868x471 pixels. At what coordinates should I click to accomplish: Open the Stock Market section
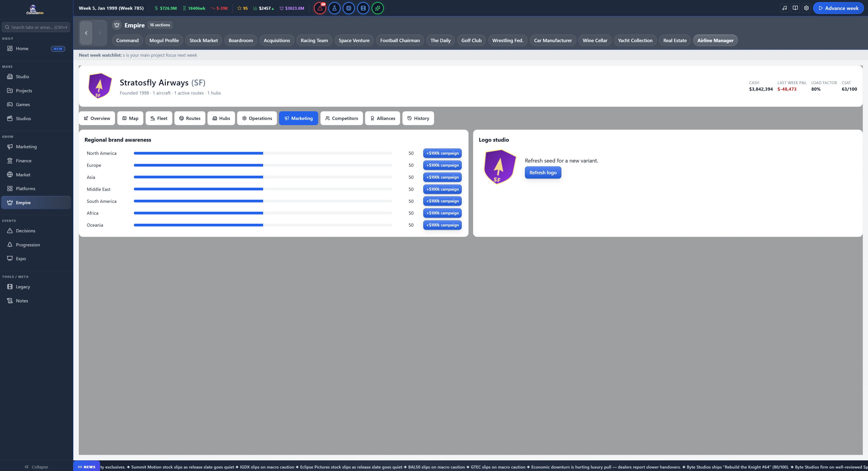point(204,40)
